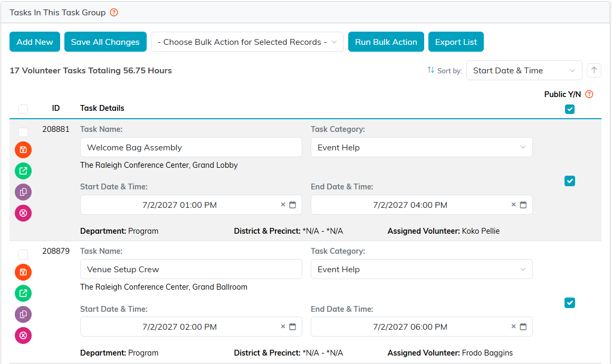
Task: Click the text "The Raleigh Conference Center, Grand Lobby"
Action: click(x=159, y=165)
